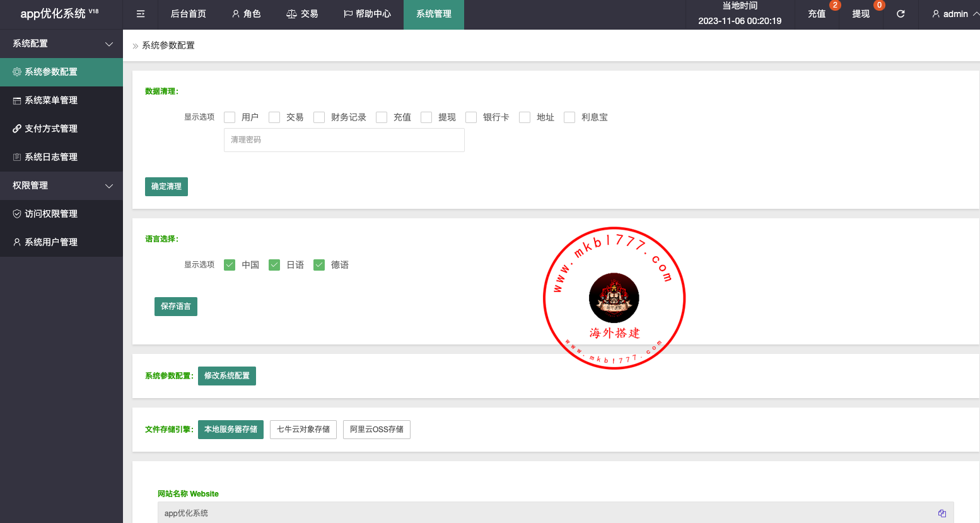This screenshot has height=523, width=980.
Task: Click the refresh icon in top bar
Action: [901, 14]
